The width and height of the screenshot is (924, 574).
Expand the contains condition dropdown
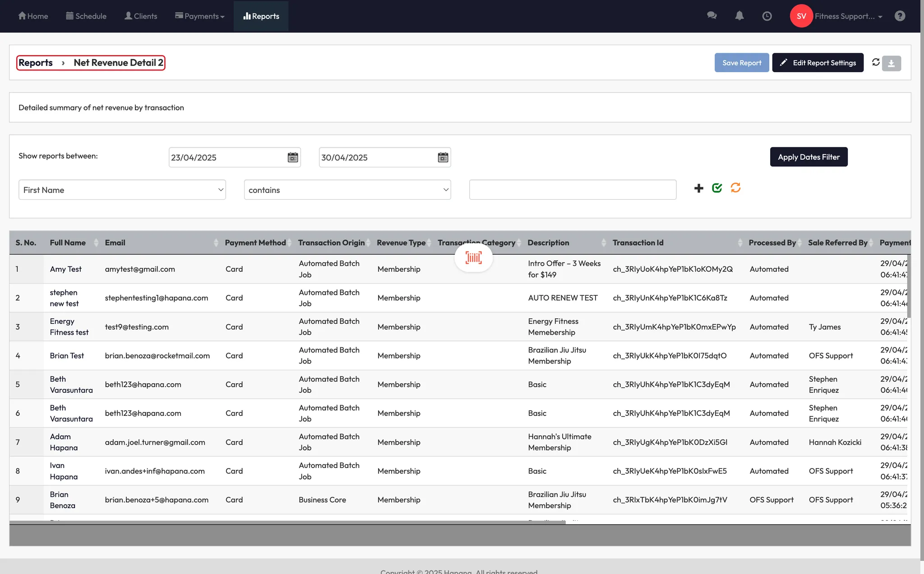(347, 190)
